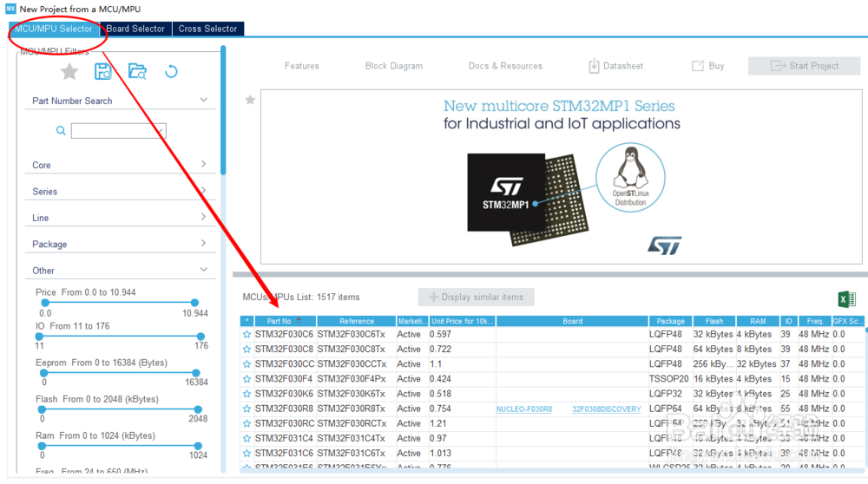This screenshot has height=484, width=868.
Task: Export list via Excel icon
Action: 846,299
